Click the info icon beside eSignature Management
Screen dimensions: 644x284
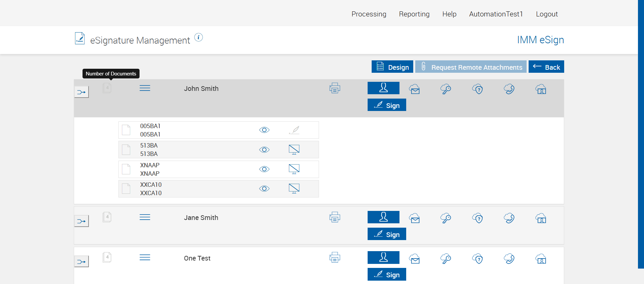pyautogui.click(x=199, y=38)
